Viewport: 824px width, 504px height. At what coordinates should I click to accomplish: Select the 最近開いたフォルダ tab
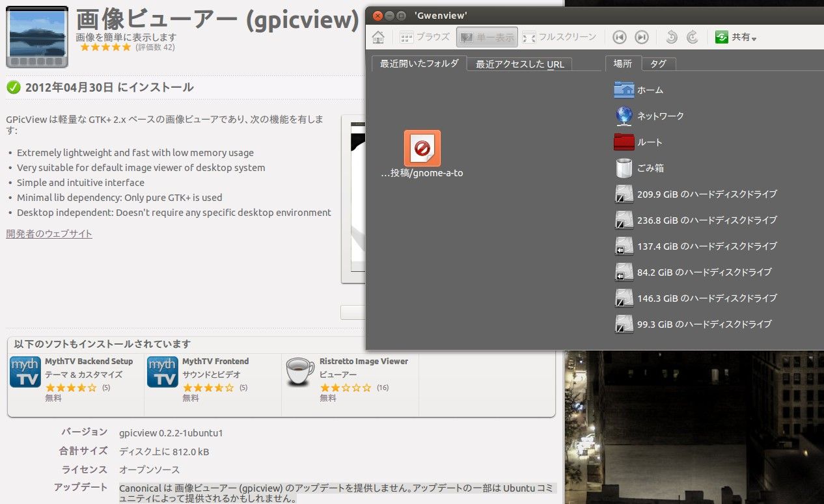point(419,64)
